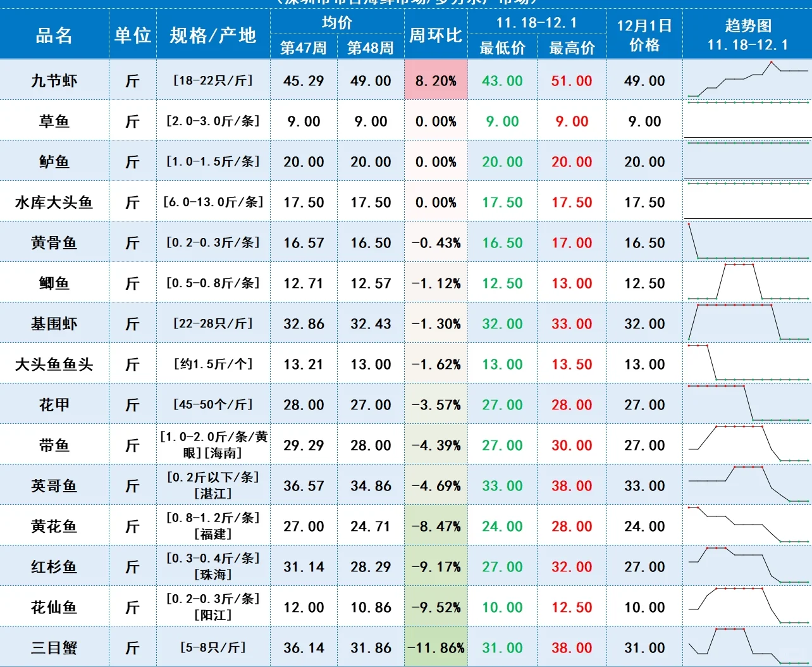Click the [2.0-3.0斤/条] spec cell
Screen dimensions: 812x667
point(213,121)
